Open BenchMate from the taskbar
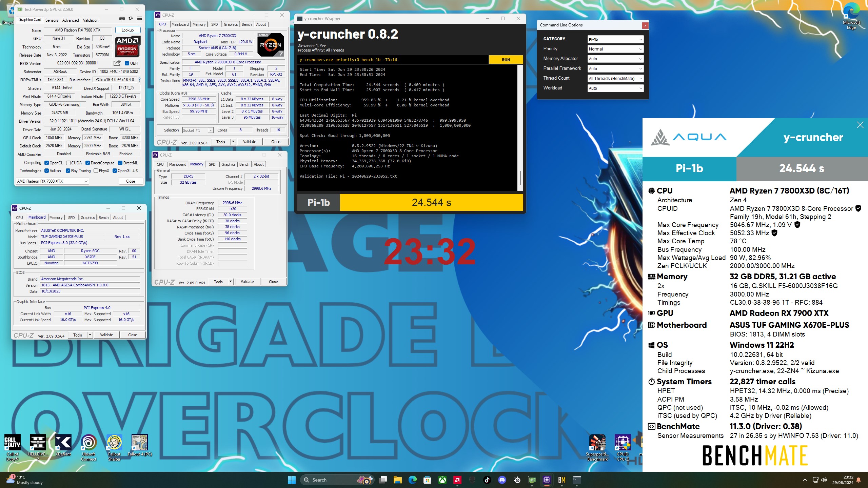The height and width of the screenshot is (488, 868). pos(562,480)
